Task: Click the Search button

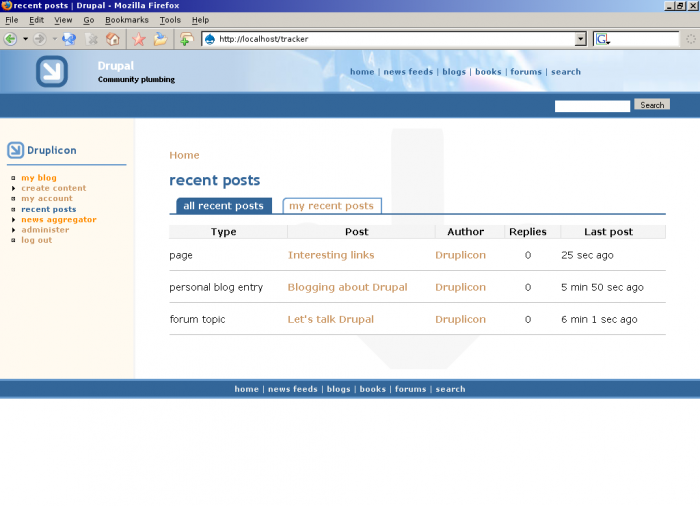Action: coord(652,105)
